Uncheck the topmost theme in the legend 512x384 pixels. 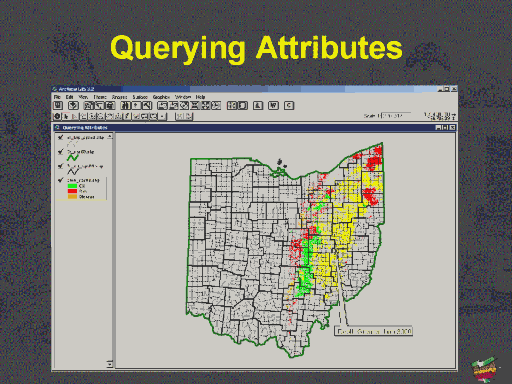click(61, 137)
